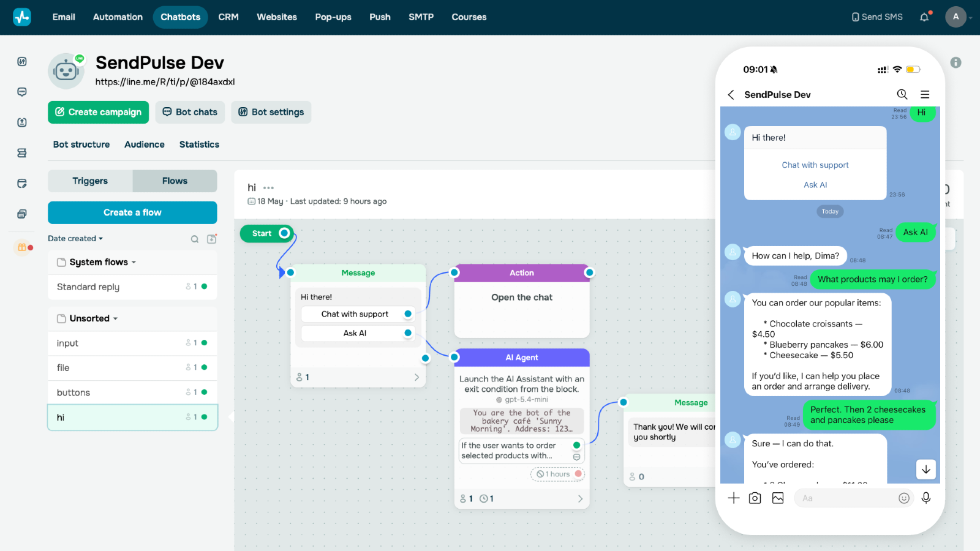Click the Start node connector dot
This screenshot has height=551, width=980.
pyautogui.click(x=284, y=233)
